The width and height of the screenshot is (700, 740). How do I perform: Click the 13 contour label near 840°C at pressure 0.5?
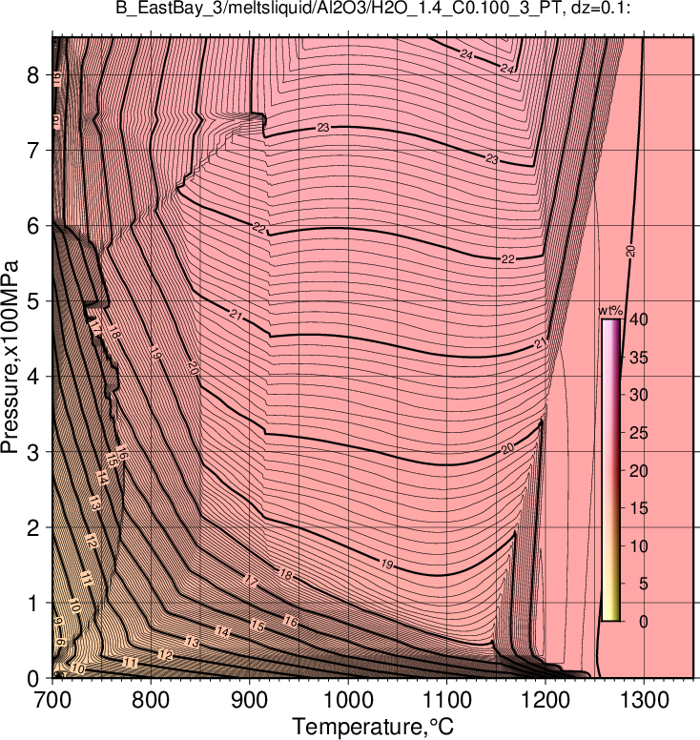(192, 642)
